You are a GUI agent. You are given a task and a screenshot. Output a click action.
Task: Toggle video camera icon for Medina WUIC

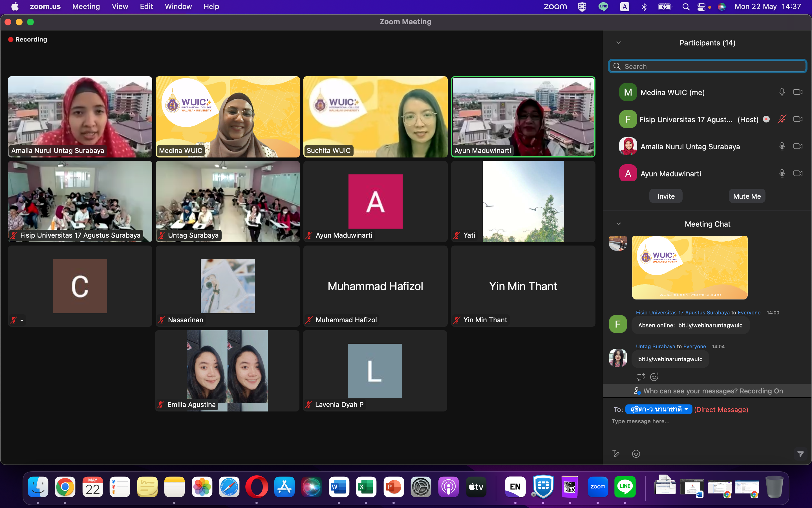[x=798, y=92]
